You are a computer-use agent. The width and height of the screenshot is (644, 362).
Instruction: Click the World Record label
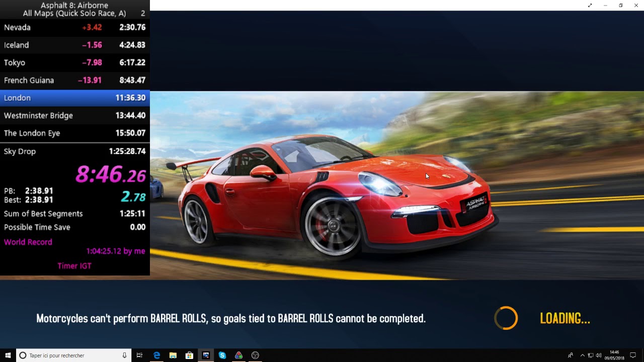[28, 242]
